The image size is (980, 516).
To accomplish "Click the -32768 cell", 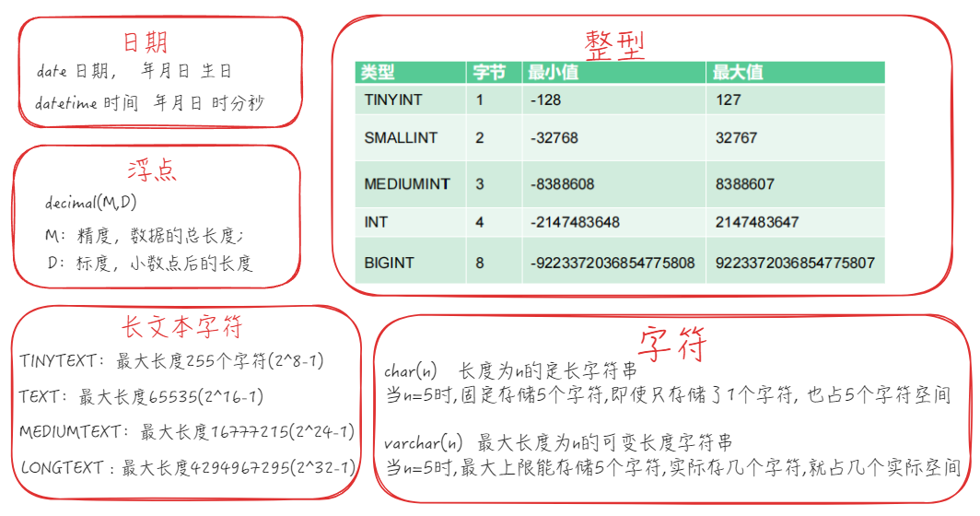I will point(613,137).
